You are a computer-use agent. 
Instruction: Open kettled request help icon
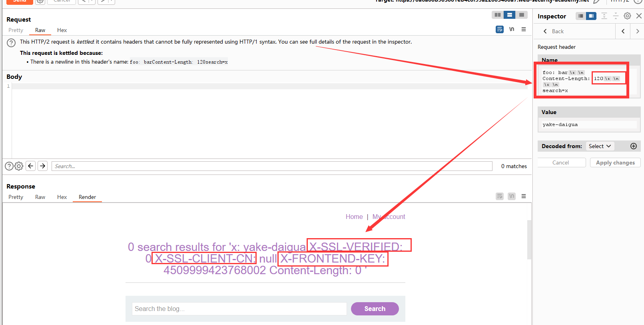point(11,42)
